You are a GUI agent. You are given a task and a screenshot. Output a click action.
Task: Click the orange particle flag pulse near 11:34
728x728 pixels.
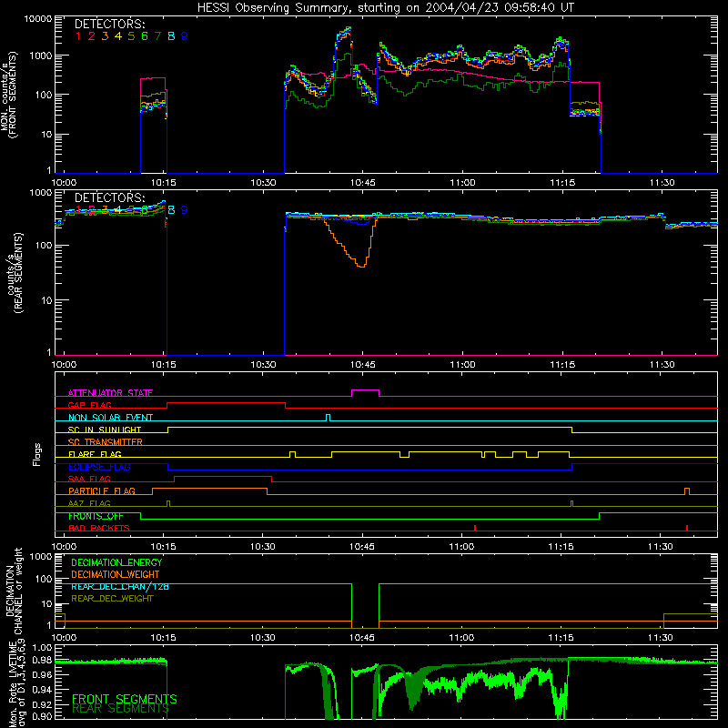pyautogui.click(x=687, y=490)
